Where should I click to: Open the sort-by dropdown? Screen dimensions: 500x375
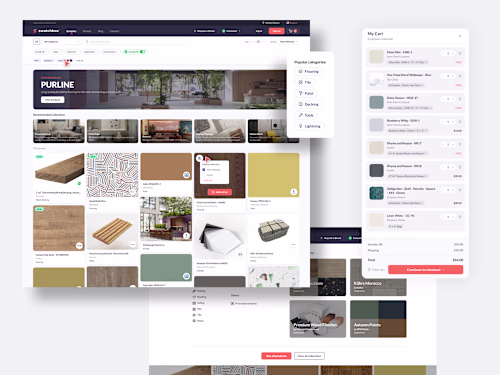(x=288, y=42)
